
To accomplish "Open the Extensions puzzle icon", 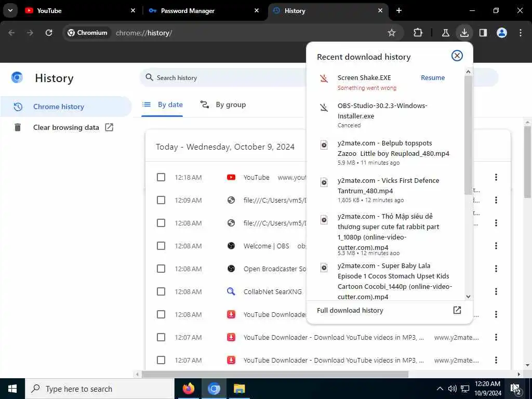I will (418, 33).
